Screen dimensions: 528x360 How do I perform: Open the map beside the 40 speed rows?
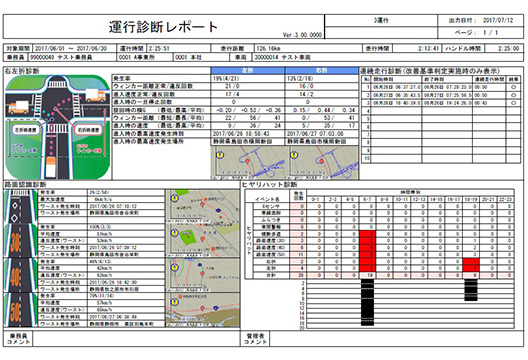point(203,275)
